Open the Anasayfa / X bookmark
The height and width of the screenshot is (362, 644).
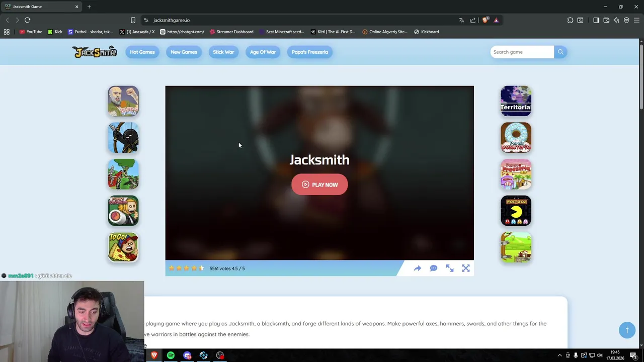coord(137,32)
